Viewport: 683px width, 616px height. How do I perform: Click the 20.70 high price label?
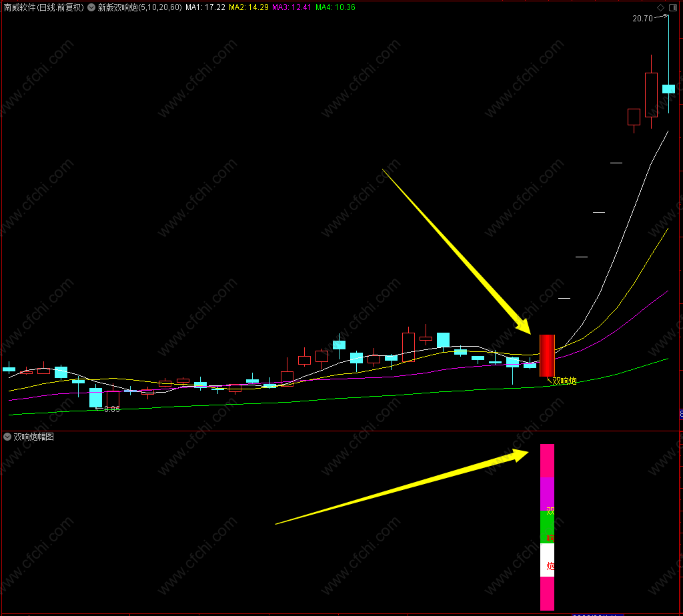tap(642, 18)
